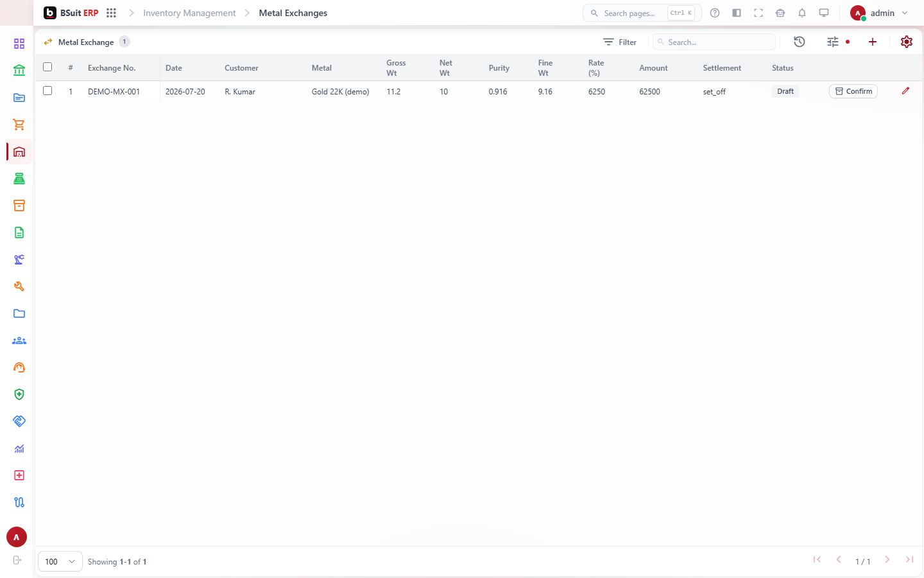Jump to the first page arrow
Viewport: 924px width, 578px height.
[x=817, y=560]
